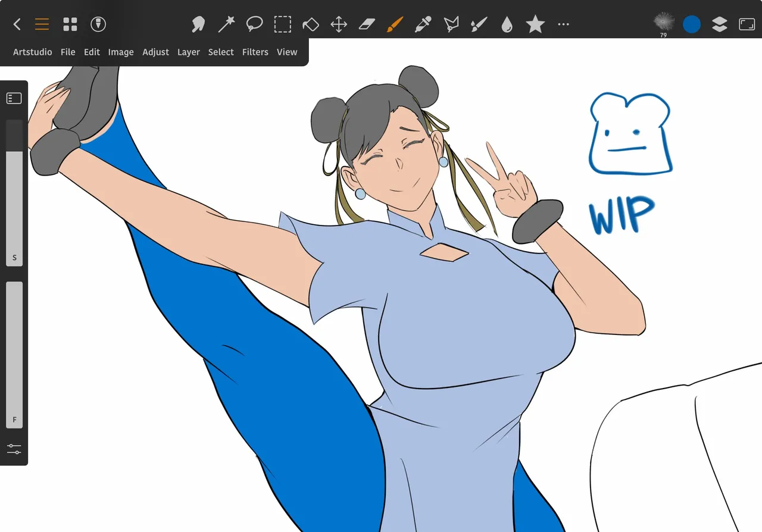The width and height of the screenshot is (762, 532).
Task: Select the star Shape tool
Action: click(x=535, y=24)
